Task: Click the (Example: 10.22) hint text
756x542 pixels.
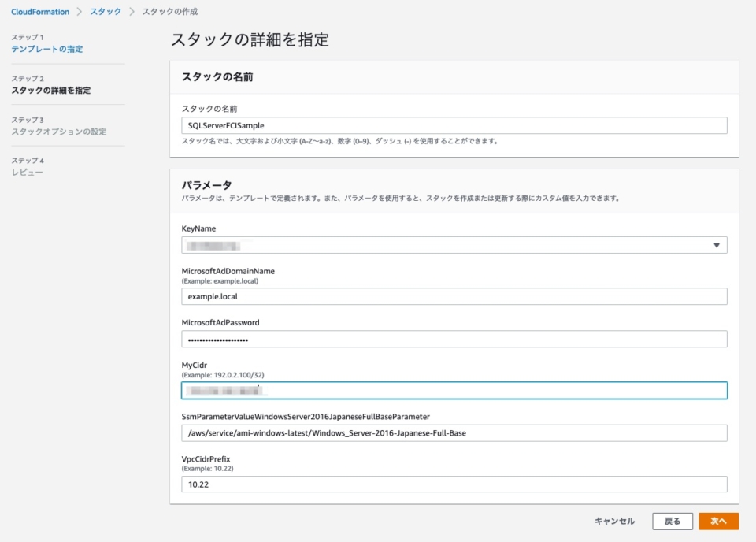Action: 207,469
